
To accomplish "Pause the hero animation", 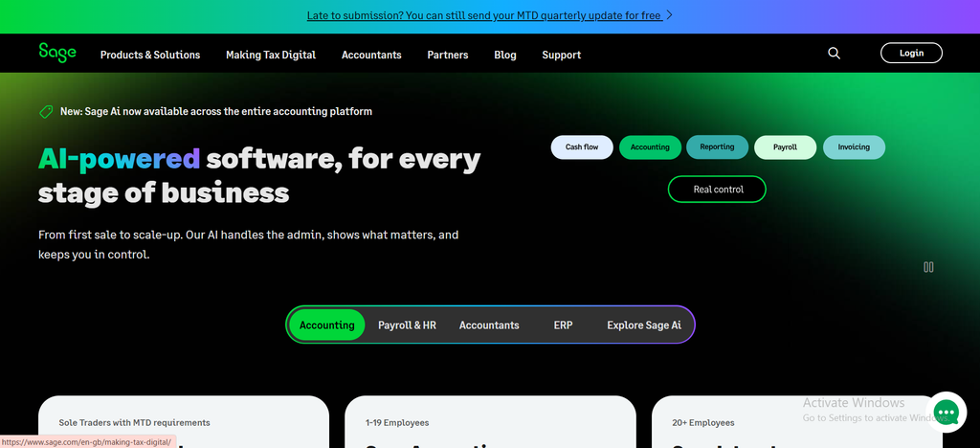I will point(928,267).
